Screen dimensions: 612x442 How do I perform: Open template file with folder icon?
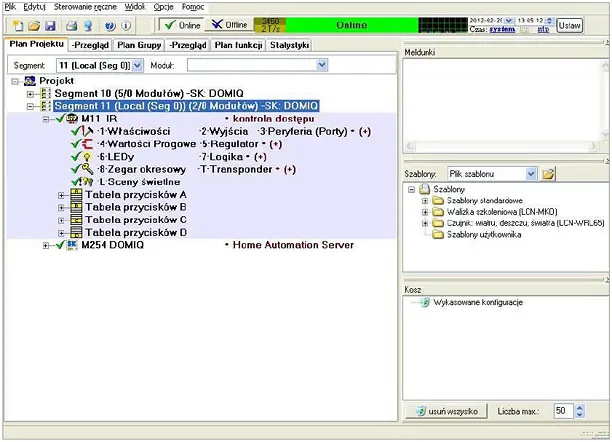click(x=549, y=174)
